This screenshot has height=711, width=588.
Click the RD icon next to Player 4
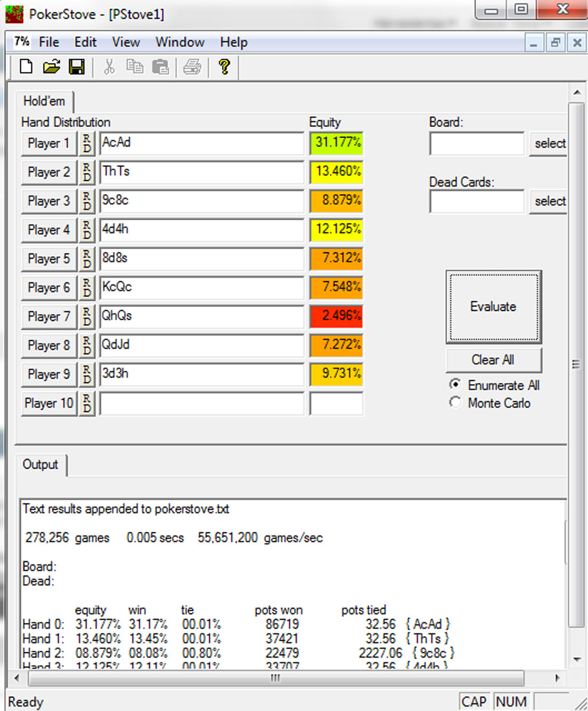coord(87,230)
